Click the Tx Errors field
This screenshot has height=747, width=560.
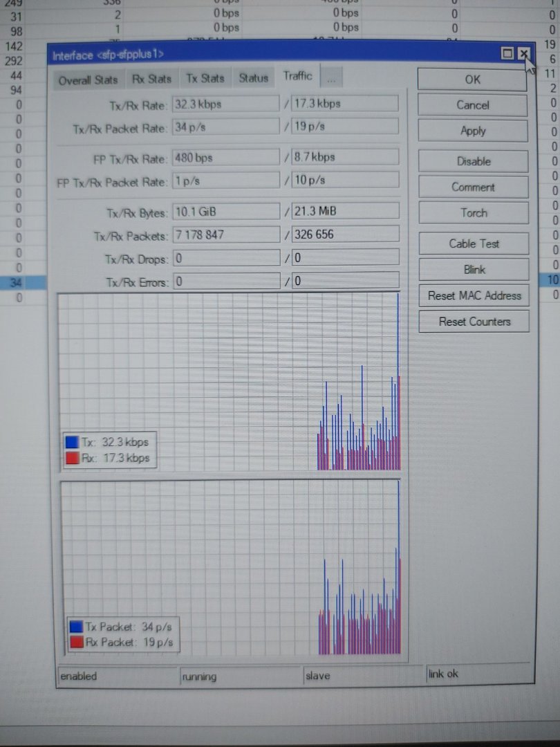[x=226, y=282]
